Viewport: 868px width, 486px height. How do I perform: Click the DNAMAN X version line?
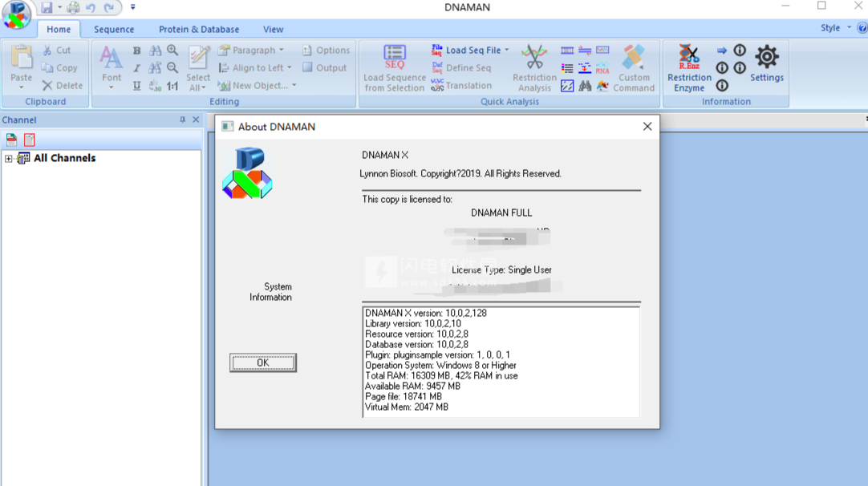pos(426,314)
